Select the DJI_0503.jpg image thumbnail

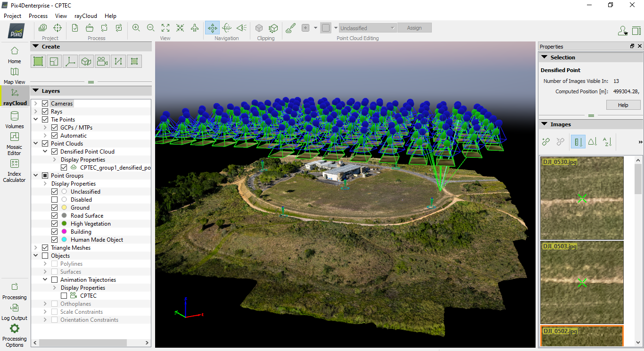(582, 282)
